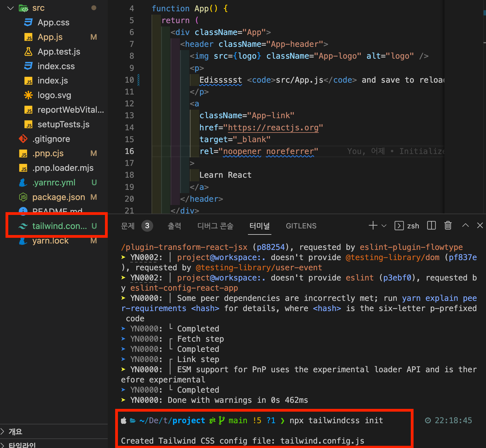Image resolution: width=486 pixels, height=448 pixels.
Task: Switch to the 출력 output tab
Action: [174, 226]
